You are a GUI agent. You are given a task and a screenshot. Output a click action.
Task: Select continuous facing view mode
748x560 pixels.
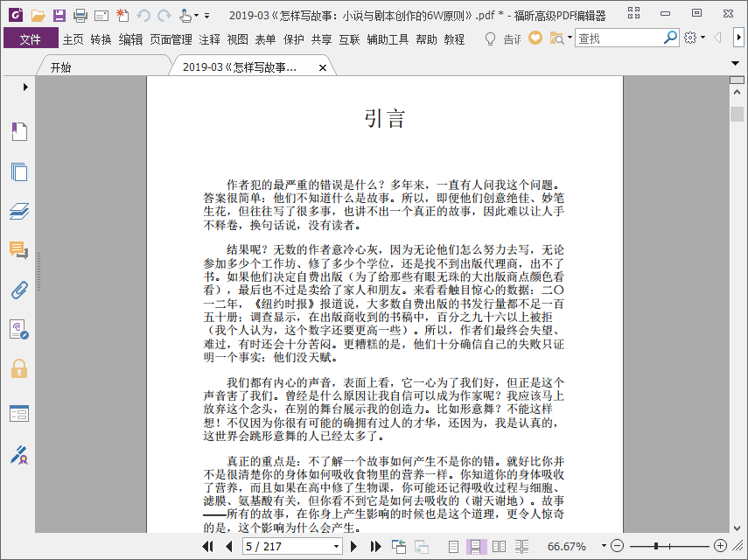521,547
